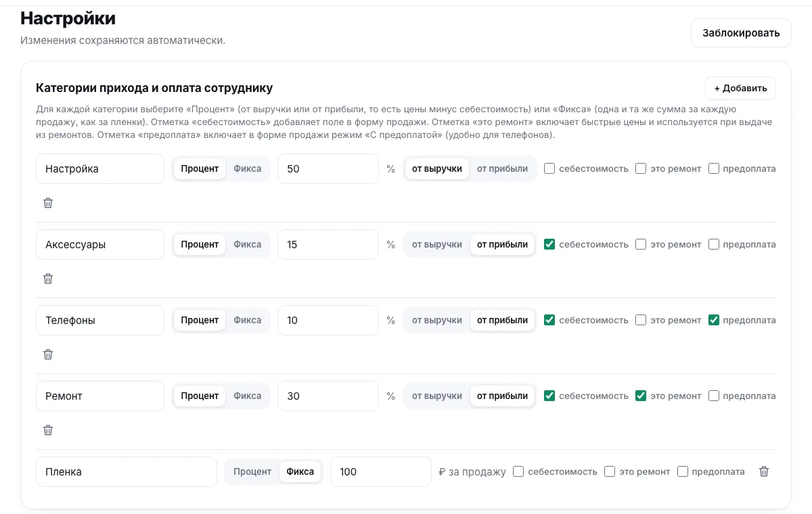Add a new category with + Добавить

click(740, 88)
